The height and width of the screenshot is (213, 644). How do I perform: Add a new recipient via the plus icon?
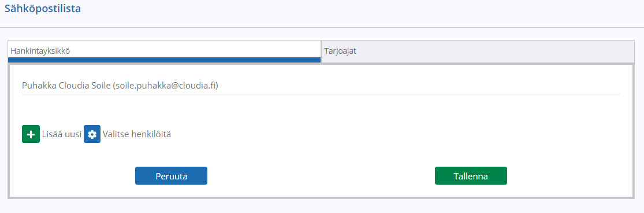pyautogui.click(x=31, y=134)
